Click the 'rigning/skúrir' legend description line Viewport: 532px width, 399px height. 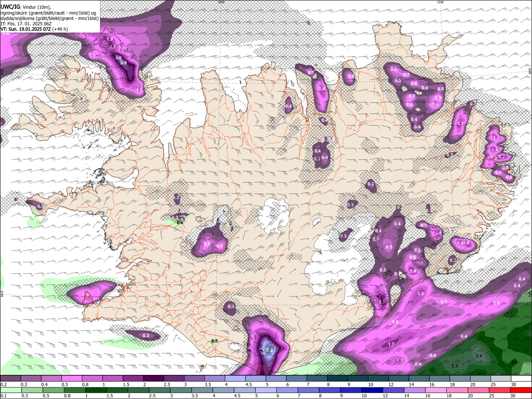coord(48,13)
